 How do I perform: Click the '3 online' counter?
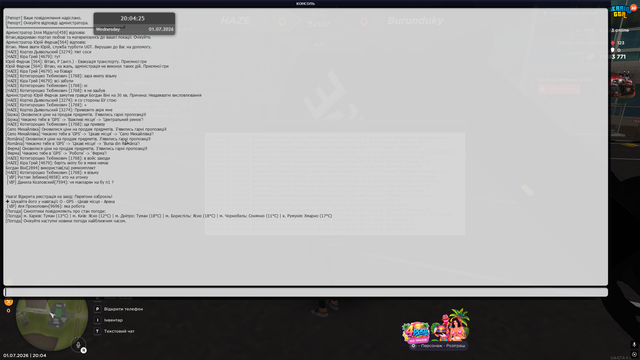coord(620,30)
